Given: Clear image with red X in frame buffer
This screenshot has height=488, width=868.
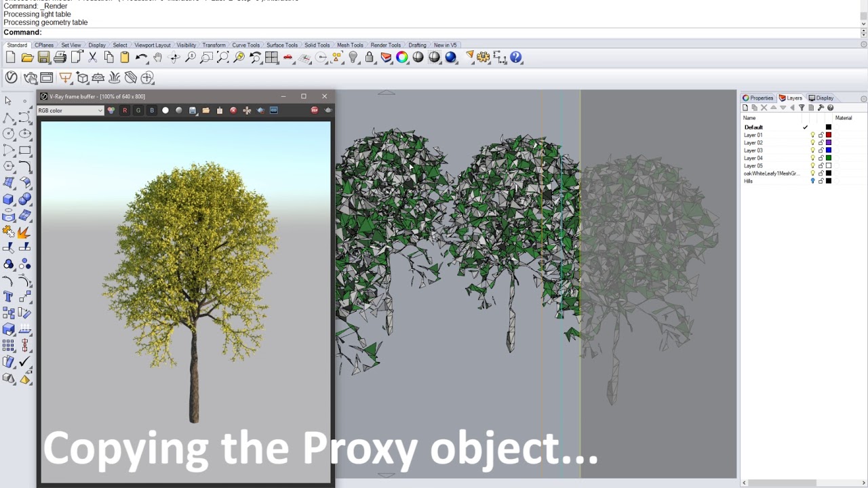Looking at the screenshot, I should tap(233, 110).
